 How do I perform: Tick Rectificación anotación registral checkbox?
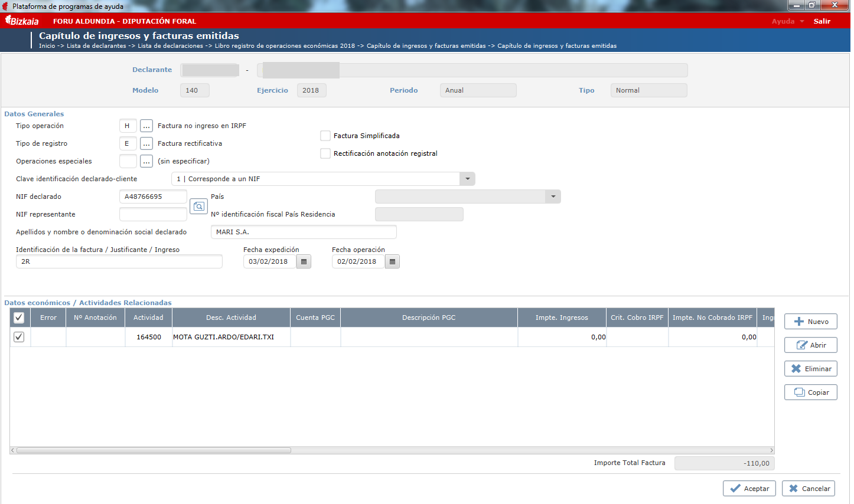point(325,153)
